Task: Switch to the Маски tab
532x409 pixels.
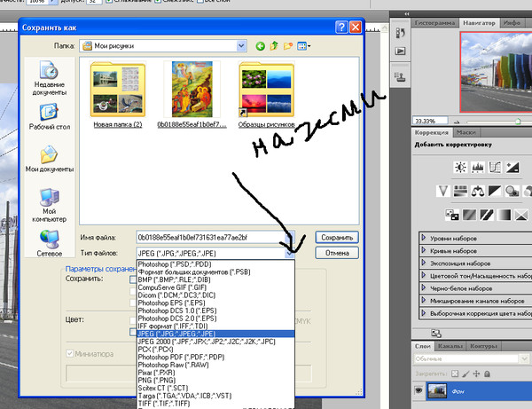Action: click(465, 132)
